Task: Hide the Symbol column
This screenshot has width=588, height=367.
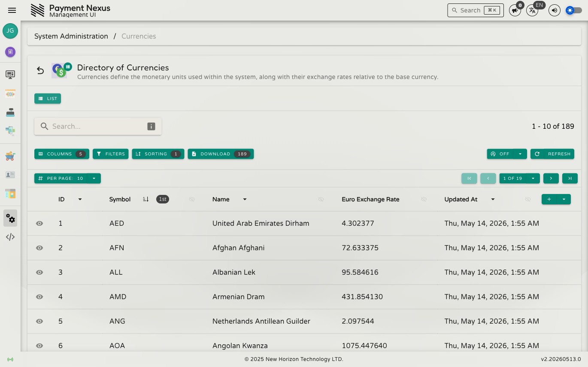Action: [192, 199]
